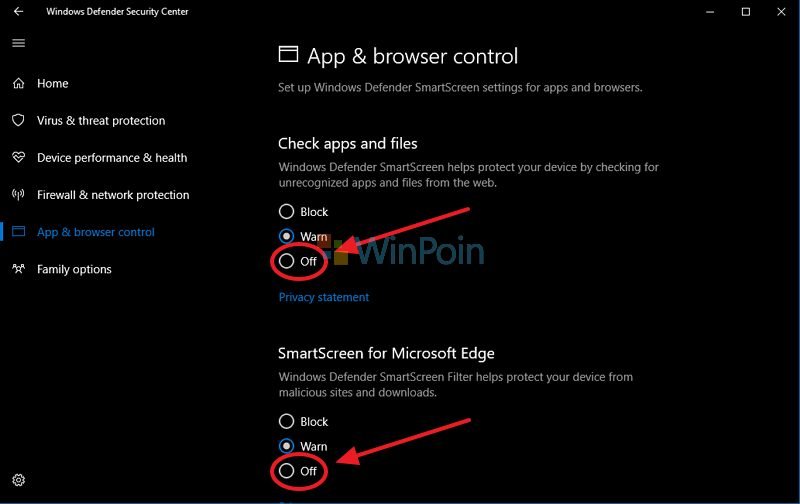Click the Virus & threat protection shield icon
The image size is (800, 504).
18,121
